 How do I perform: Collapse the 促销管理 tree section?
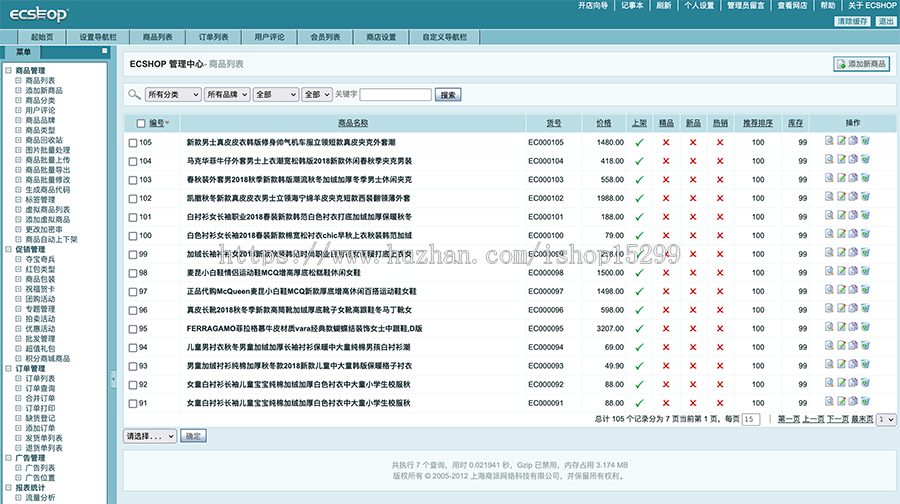coord(9,249)
